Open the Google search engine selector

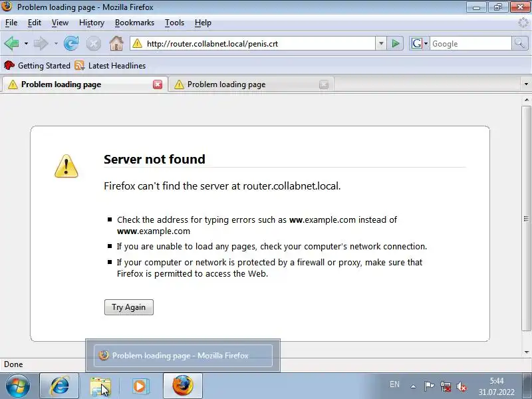tap(420, 43)
